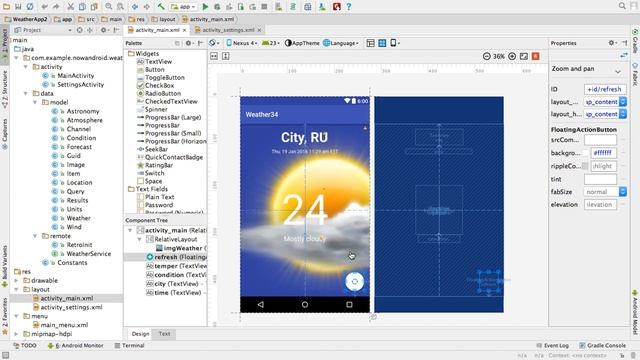Click the tint input field

point(600,179)
